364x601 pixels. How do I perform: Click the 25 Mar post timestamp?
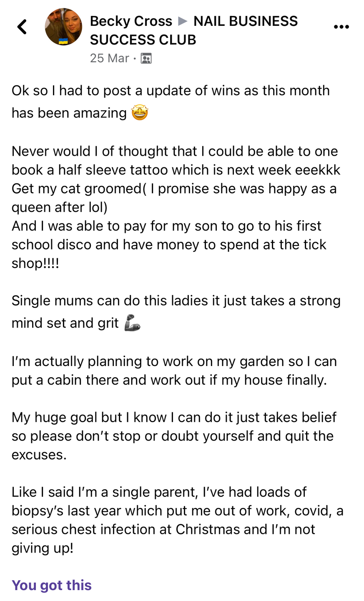pyautogui.click(x=109, y=58)
